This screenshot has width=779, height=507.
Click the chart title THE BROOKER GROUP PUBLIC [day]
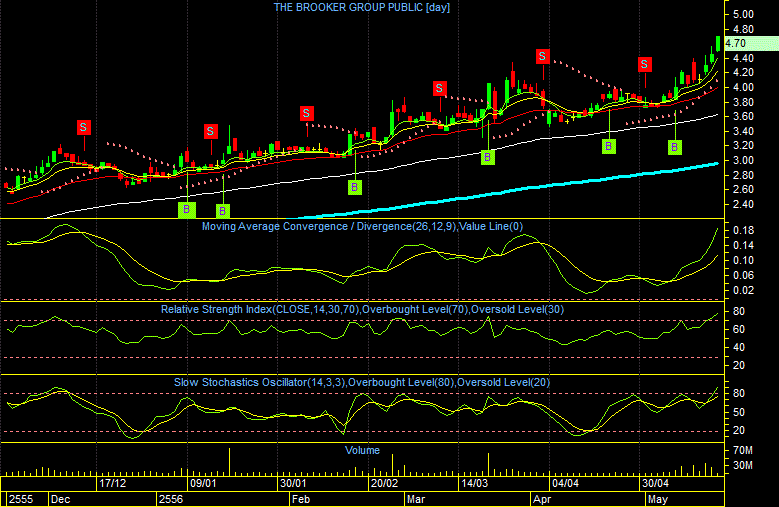pos(362,7)
